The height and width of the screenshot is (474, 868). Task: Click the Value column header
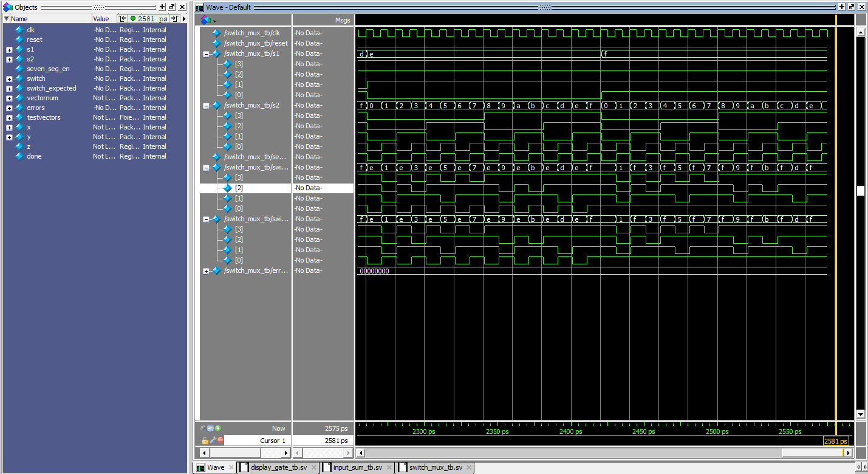[x=103, y=19]
